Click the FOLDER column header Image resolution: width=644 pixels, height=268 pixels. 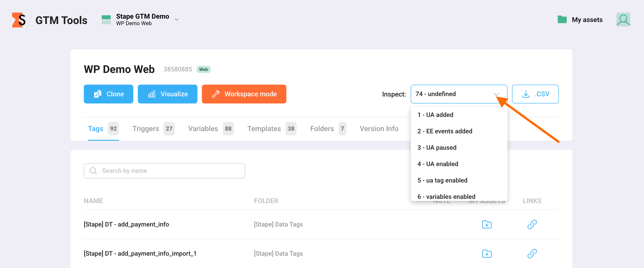click(x=266, y=201)
